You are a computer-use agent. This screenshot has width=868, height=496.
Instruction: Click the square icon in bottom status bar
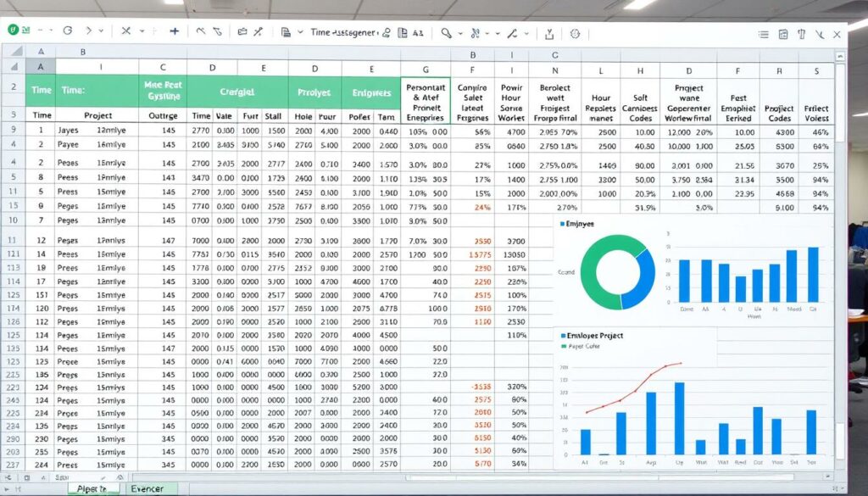coord(26,477)
